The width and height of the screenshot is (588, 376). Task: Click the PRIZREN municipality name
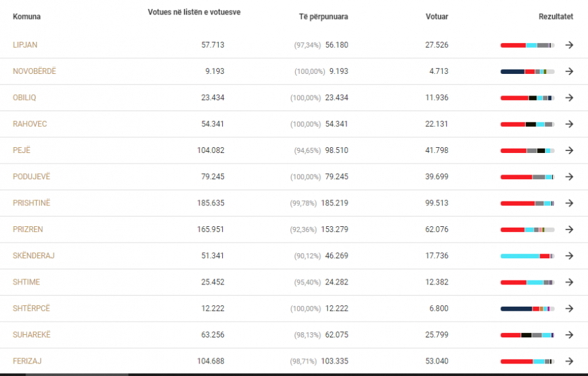[27, 230]
